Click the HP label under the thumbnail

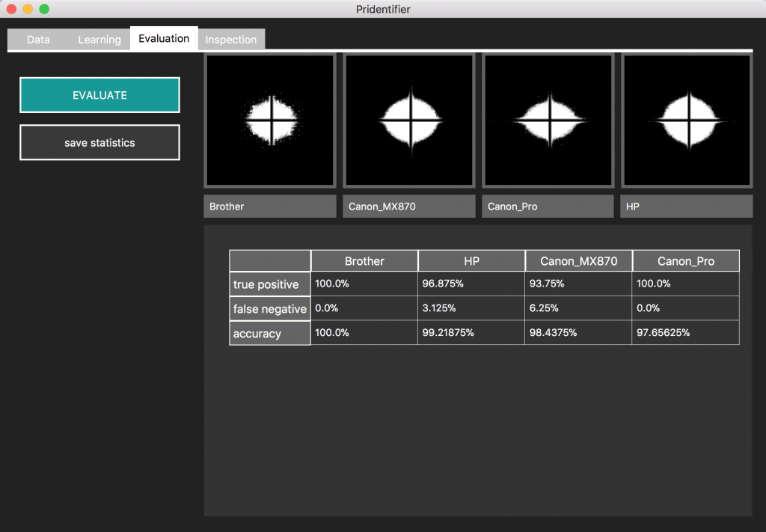[687, 207]
